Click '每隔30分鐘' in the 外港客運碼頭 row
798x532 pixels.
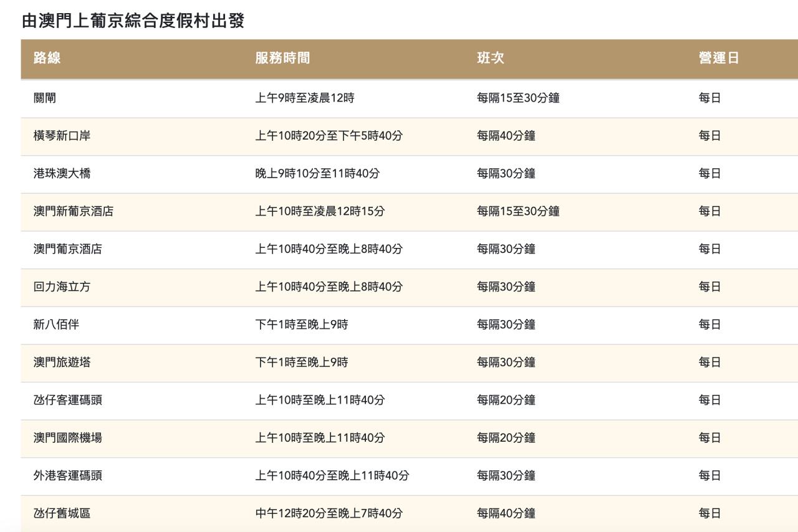pyautogui.click(x=506, y=475)
